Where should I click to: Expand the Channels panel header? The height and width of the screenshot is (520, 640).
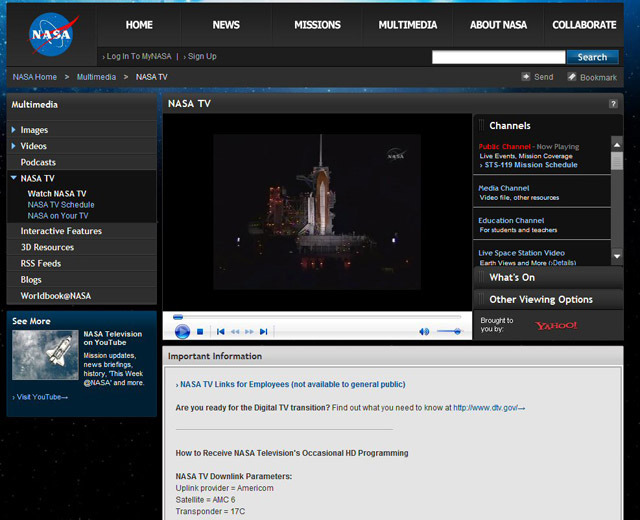tap(548, 125)
